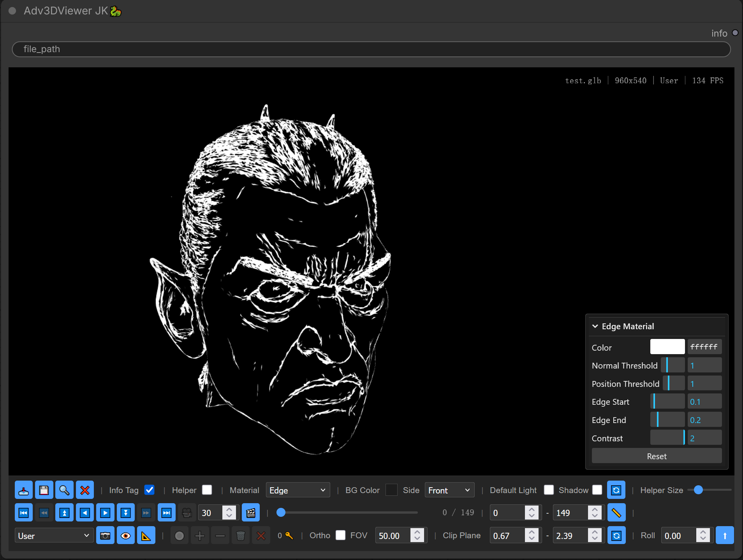Enable the Shadow checkbox

coord(597,490)
